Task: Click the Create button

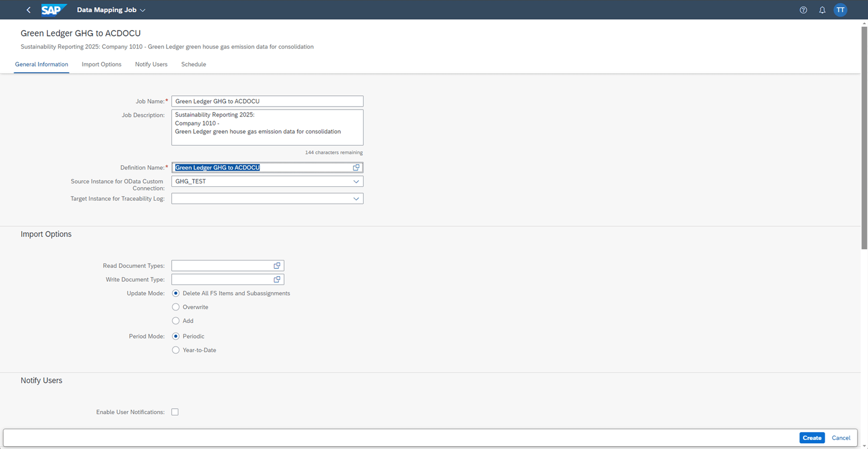Action: pyautogui.click(x=812, y=438)
